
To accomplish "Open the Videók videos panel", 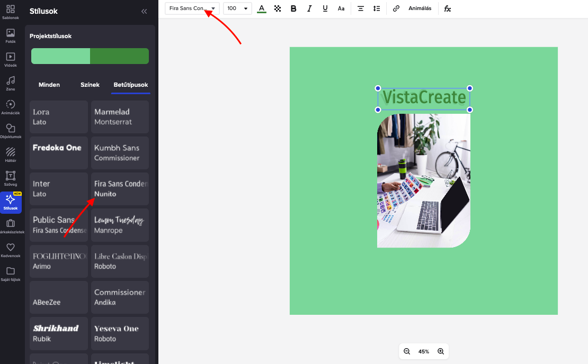I will 11,60.
